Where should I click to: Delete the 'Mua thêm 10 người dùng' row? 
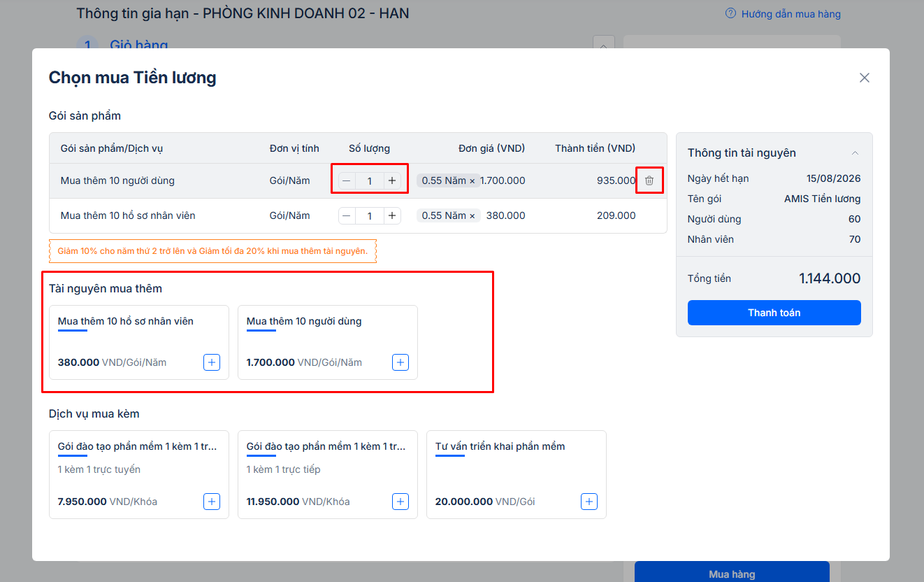[649, 180]
